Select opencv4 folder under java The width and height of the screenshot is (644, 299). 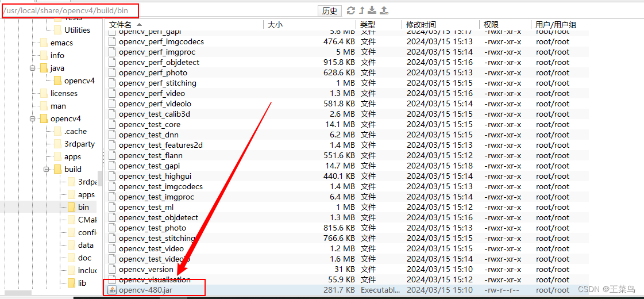click(x=80, y=80)
